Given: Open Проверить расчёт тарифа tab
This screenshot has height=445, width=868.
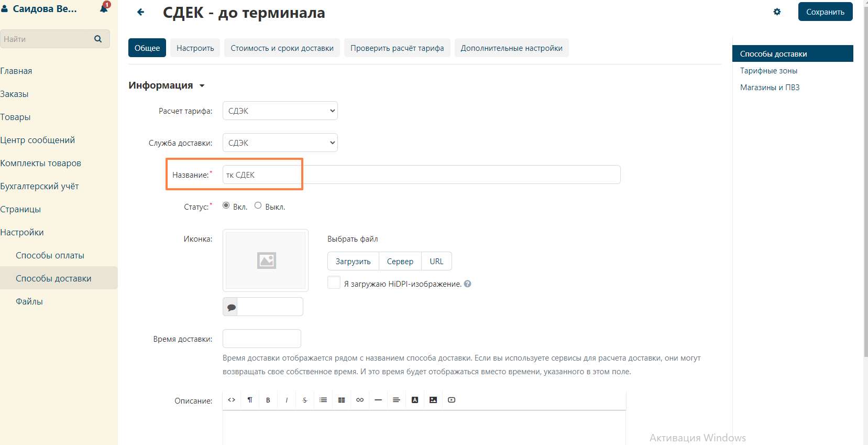Looking at the screenshot, I should click(x=397, y=48).
